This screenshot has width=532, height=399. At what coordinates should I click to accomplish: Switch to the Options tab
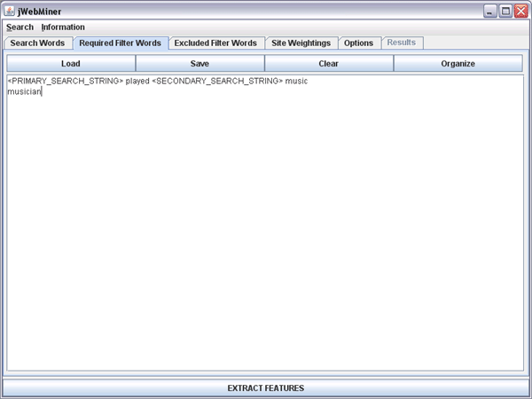click(x=358, y=43)
